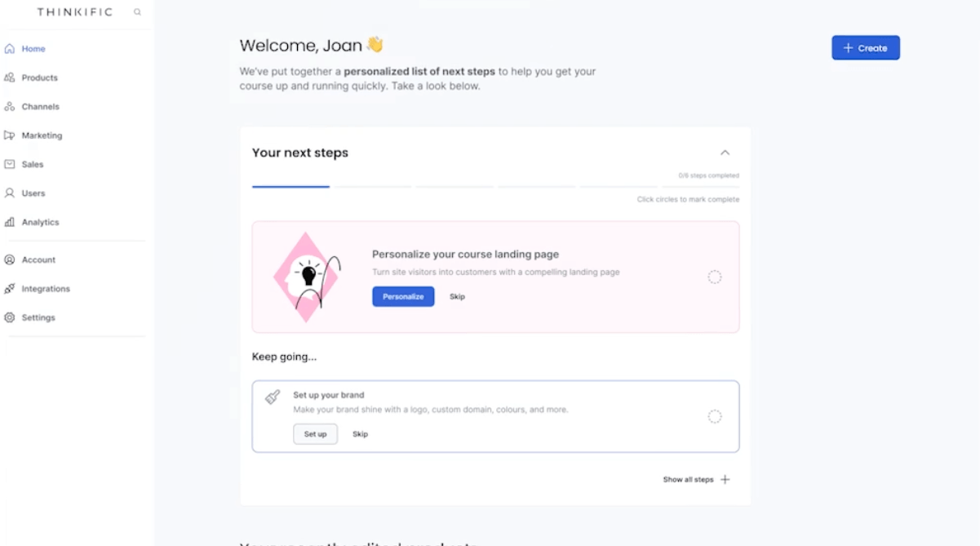Viewport: 980px width, 546px height.
Task: Click the Users person icon
Action: click(x=10, y=193)
